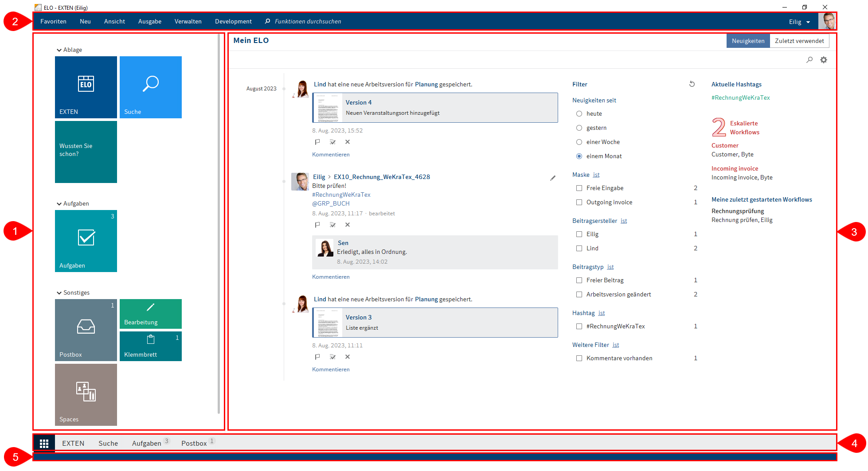Open the Ansicht menu
The width and height of the screenshot is (868, 471).
click(x=114, y=21)
